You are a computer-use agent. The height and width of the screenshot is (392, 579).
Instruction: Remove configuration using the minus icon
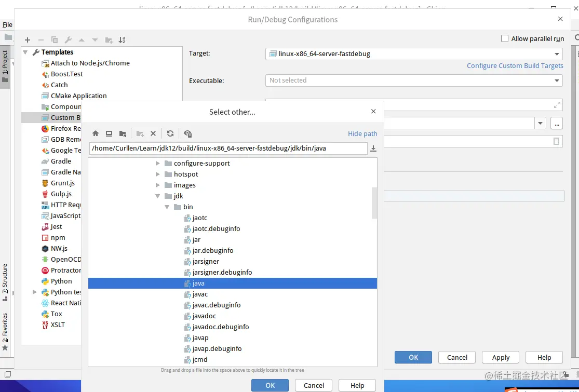pyautogui.click(x=41, y=40)
